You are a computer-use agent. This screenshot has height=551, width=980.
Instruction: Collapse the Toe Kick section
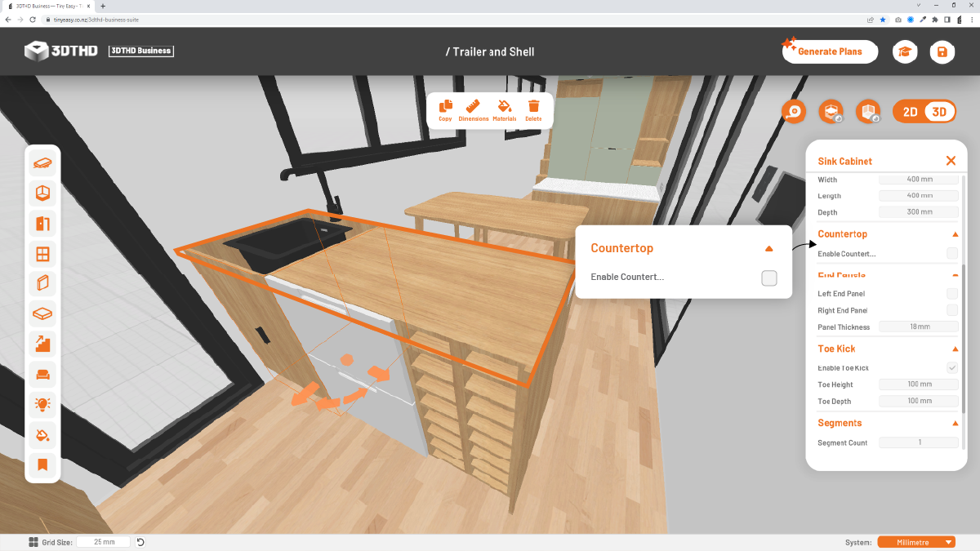(x=955, y=349)
